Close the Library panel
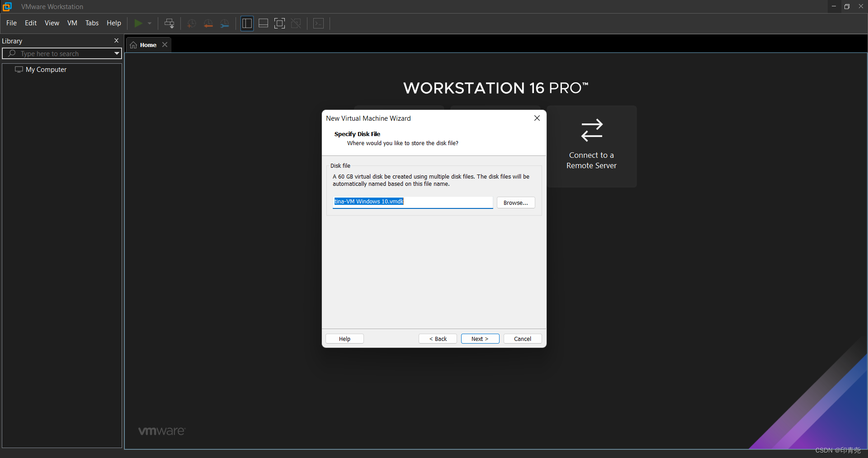 click(116, 40)
